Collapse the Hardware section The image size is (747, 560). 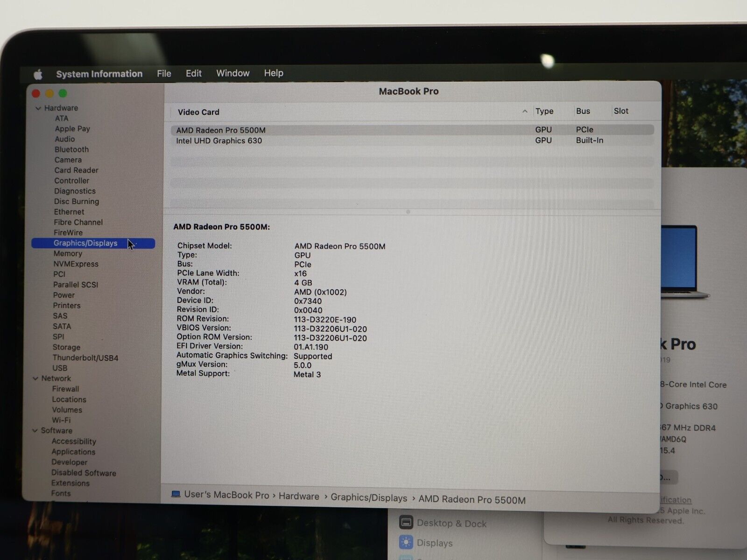click(38, 108)
